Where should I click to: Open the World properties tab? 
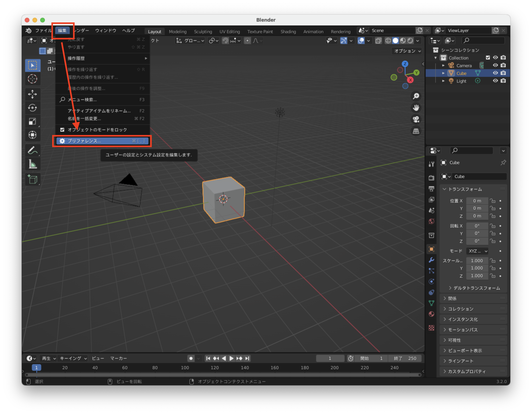point(431,221)
